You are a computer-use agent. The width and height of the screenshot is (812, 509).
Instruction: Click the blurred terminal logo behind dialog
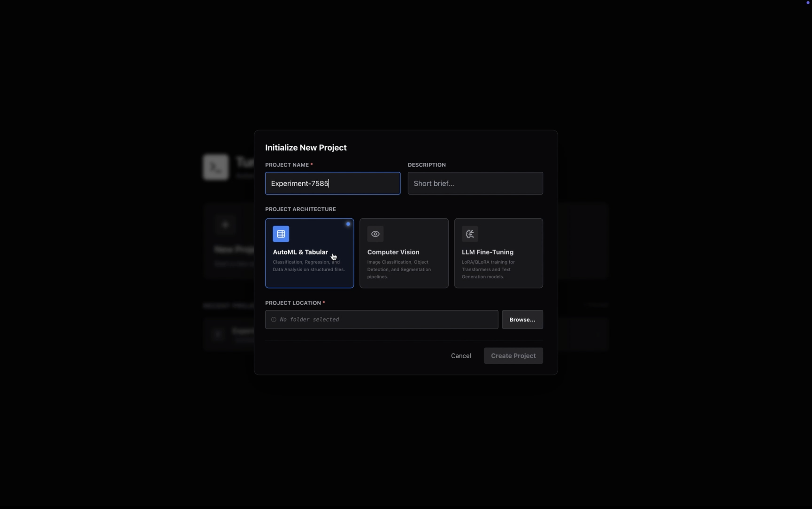pyautogui.click(x=216, y=167)
